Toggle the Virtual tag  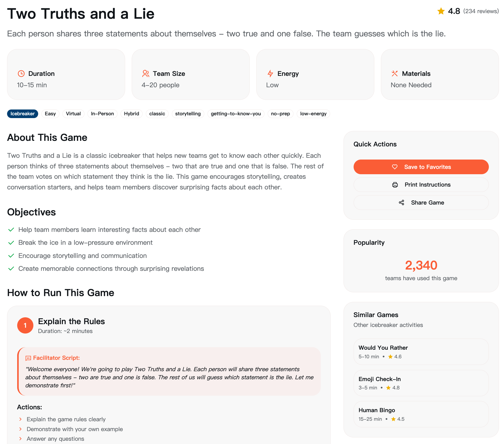pos(73,114)
